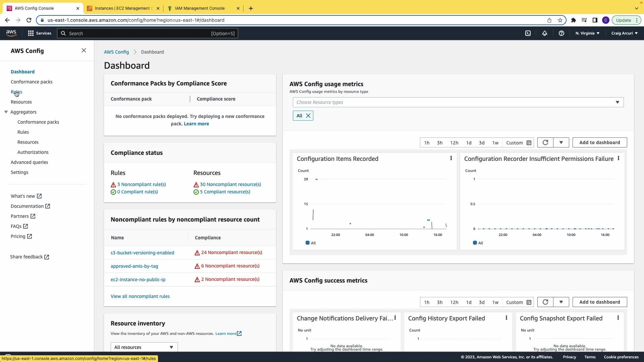
Task: Open Rules in the sidebar navigation
Action: (16, 92)
